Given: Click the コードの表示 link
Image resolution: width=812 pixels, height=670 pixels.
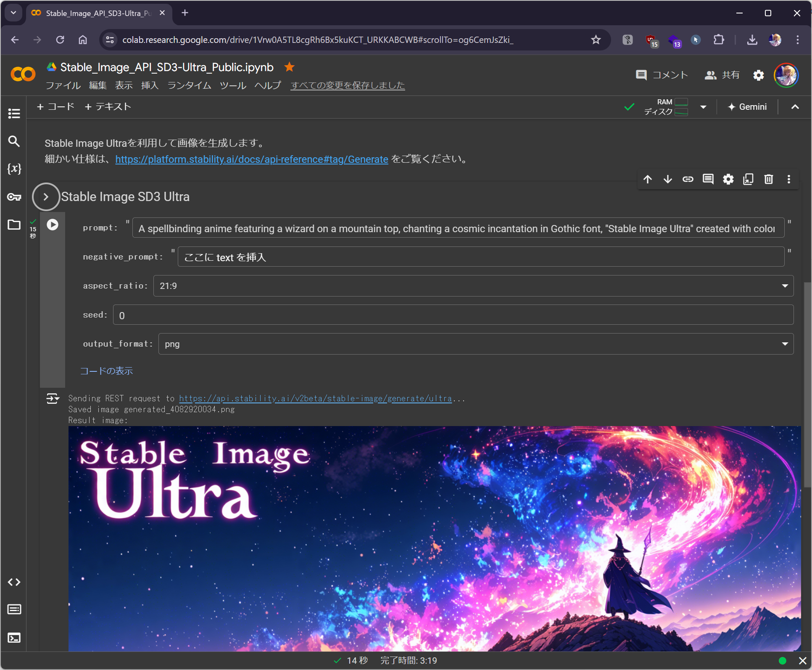Looking at the screenshot, I should (106, 371).
